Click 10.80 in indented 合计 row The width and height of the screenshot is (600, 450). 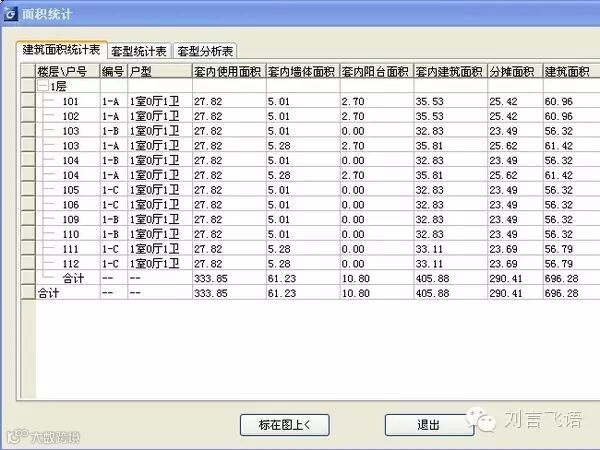(x=355, y=278)
